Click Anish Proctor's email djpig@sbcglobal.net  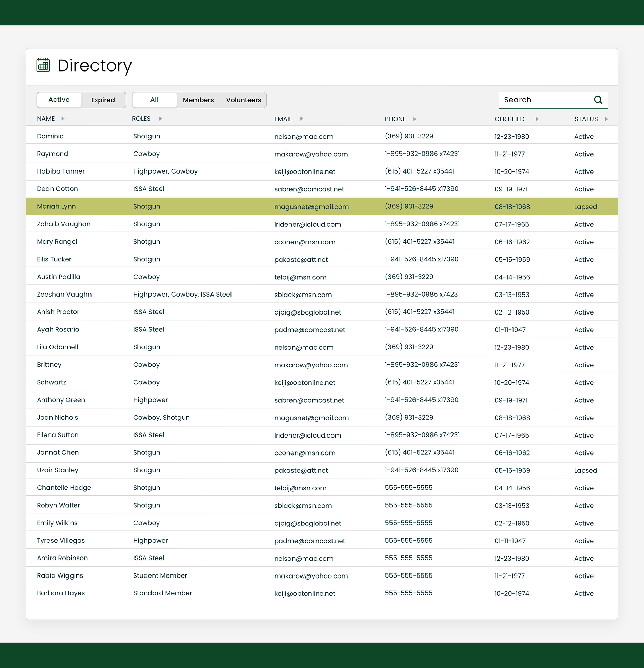(307, 312)
